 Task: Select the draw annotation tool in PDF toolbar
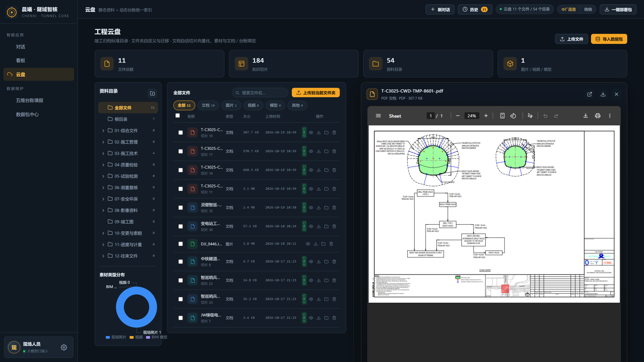pyautogui.click(x=530, y=116)
